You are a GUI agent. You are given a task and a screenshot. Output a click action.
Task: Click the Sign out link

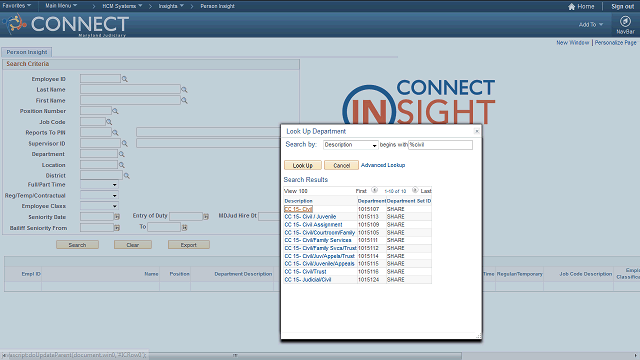point(622,7)
